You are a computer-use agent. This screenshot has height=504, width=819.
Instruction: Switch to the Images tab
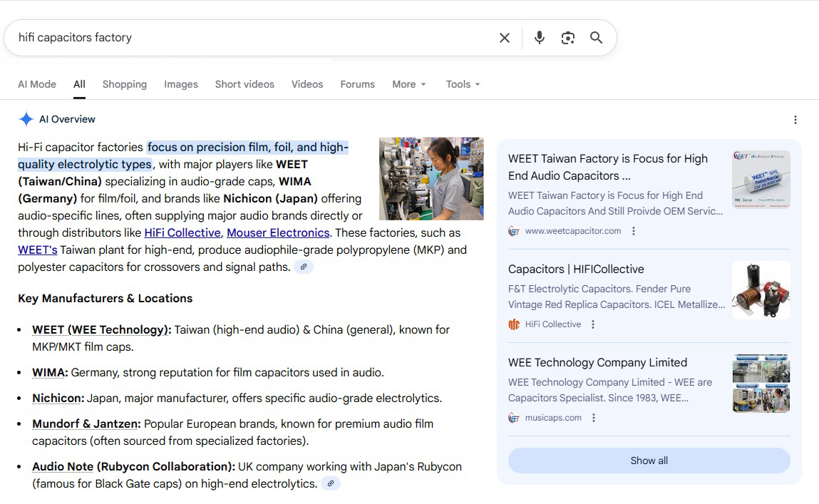180,84
